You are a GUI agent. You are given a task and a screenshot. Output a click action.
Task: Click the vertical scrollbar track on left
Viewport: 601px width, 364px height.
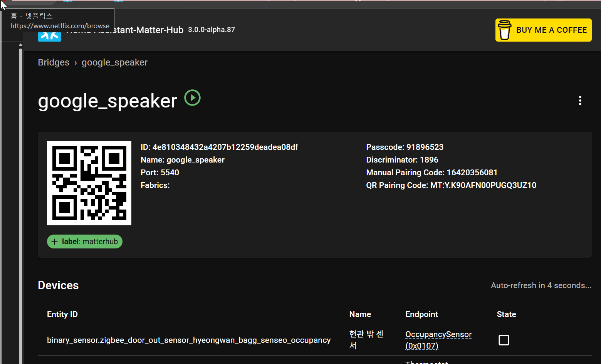click(20, 206)
